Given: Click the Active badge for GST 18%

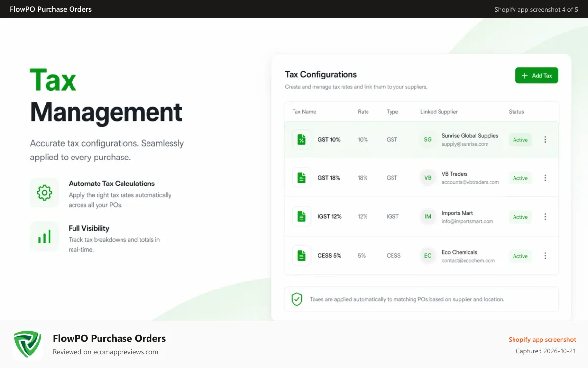Looking at the screenshot, I should tap(520, 178).
